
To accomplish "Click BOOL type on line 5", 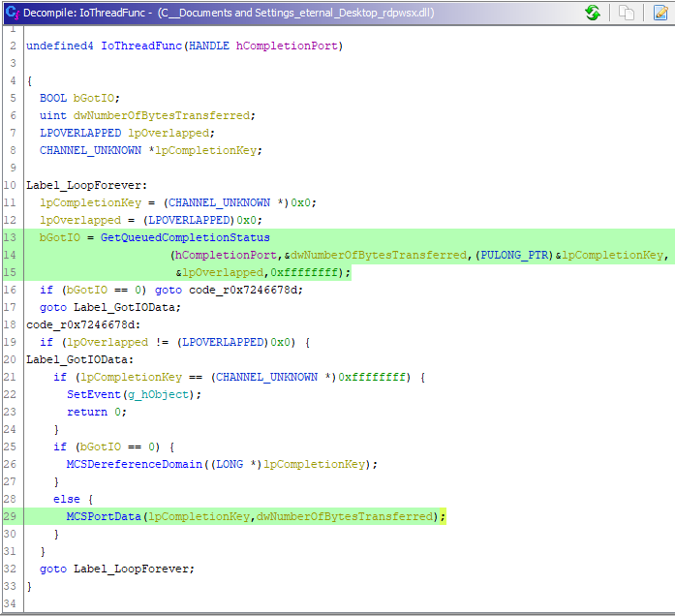I will (53, 98).
